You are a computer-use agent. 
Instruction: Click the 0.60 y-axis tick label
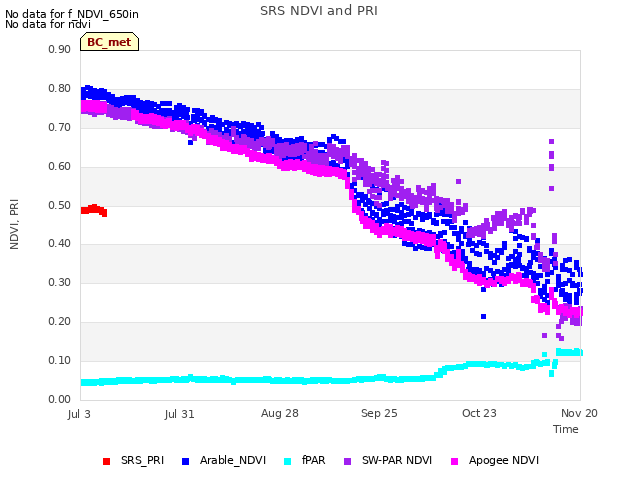[x=60, y=167]
